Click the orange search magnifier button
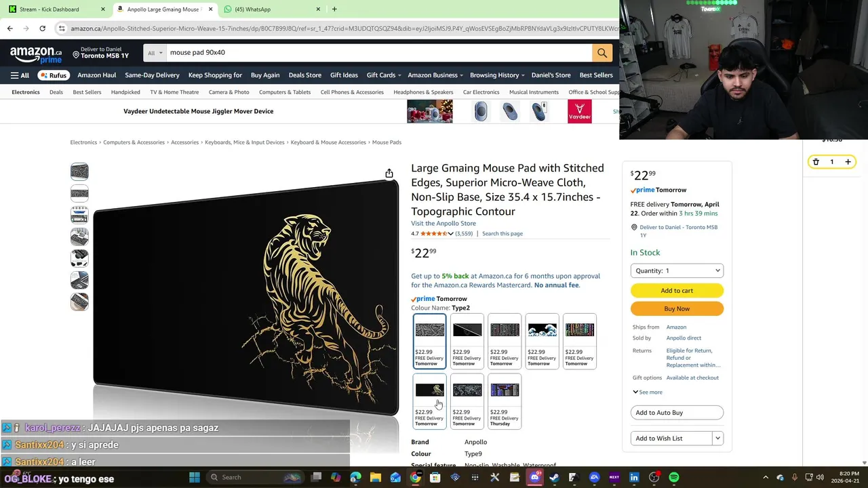The height and width of the screenshot is (488, 868). tap(601, 52)
